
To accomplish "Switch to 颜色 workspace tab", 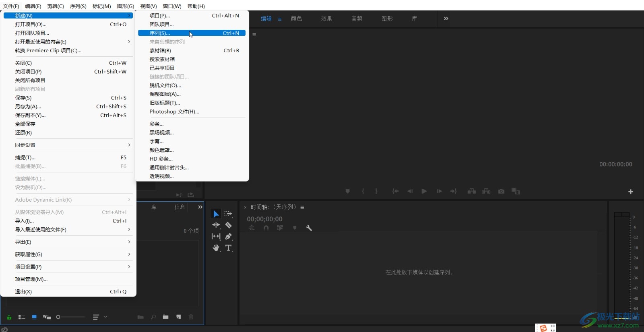I will pyautogui.click(x=296, y=19).
